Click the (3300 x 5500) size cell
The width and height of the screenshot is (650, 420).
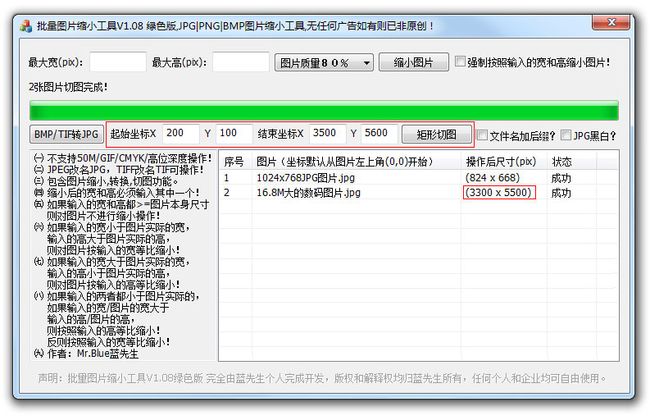coord(499,193)
